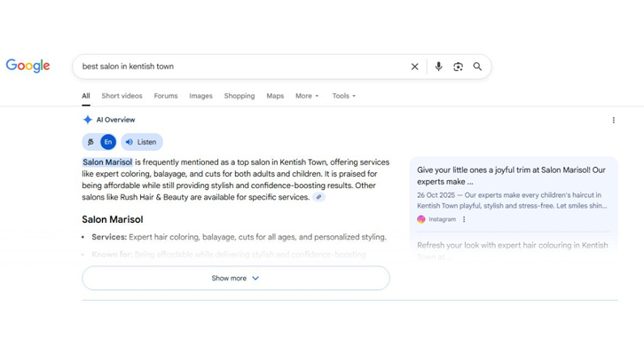Click the source link chip icon after paragraph
Viewport: 644px width, 355px height.
pyautogui.click(x=318, y=197)
